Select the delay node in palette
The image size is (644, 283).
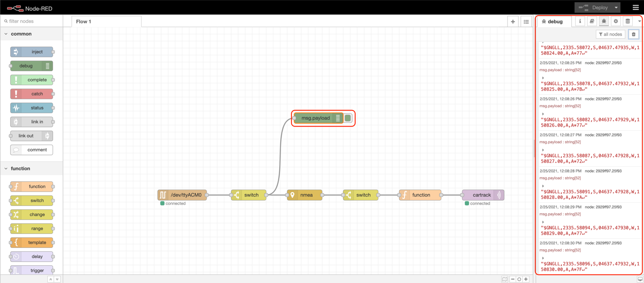coord(32,256)
